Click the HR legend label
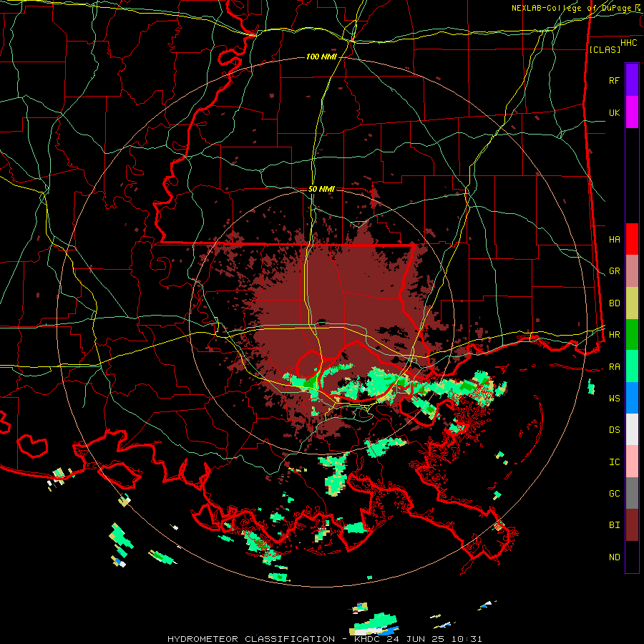 [614, 335]
